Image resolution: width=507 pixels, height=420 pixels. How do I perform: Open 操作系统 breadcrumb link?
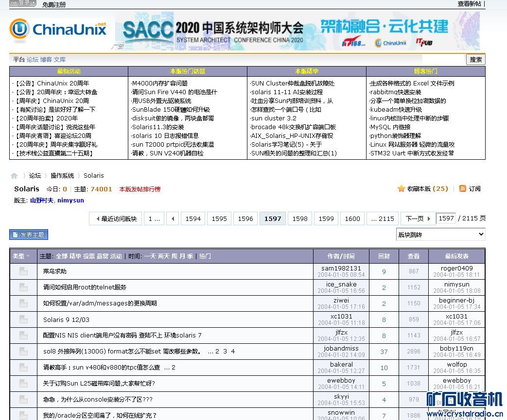point(62,175)
